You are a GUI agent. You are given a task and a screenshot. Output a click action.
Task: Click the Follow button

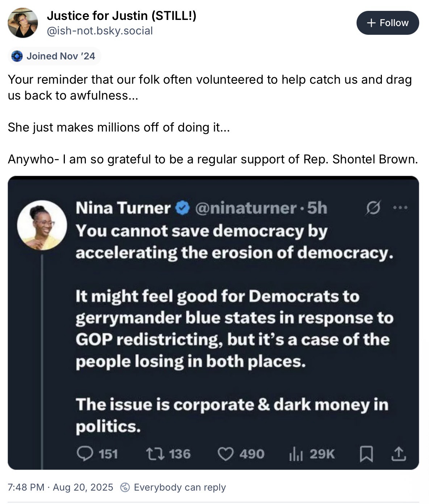(387, 23)
